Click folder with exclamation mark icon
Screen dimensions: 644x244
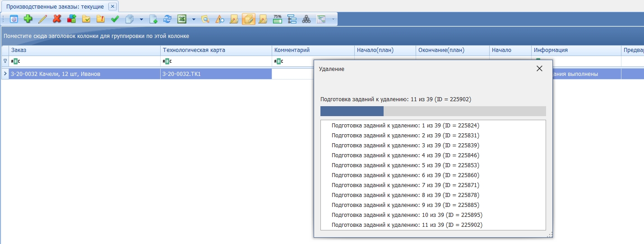(x=100, y=19)
